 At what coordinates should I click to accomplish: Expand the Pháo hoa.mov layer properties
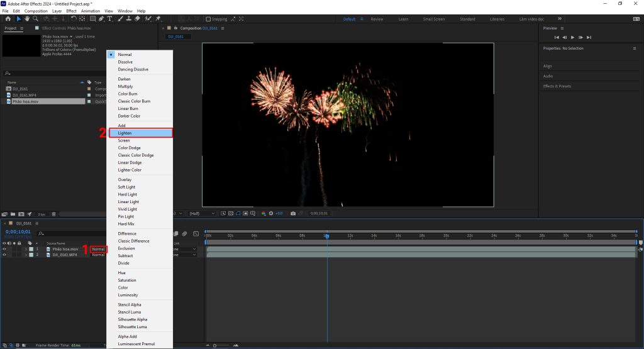coord(25,249)
